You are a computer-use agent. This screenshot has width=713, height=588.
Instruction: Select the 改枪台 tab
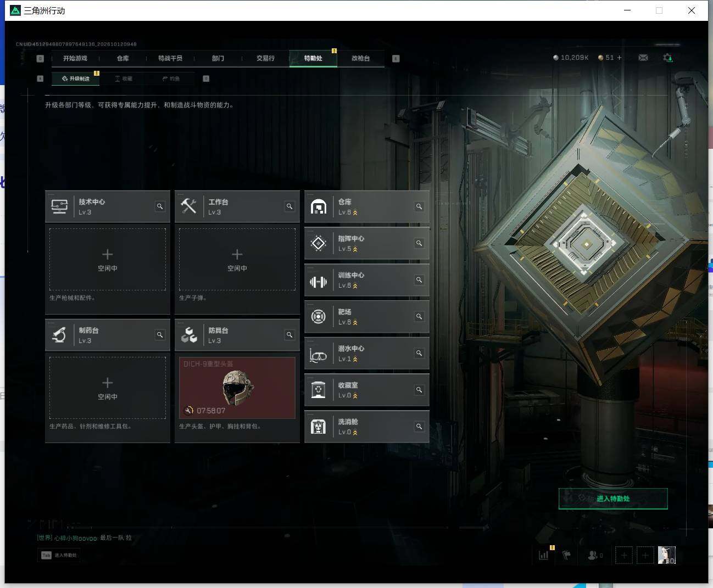(x=360, y=58)
